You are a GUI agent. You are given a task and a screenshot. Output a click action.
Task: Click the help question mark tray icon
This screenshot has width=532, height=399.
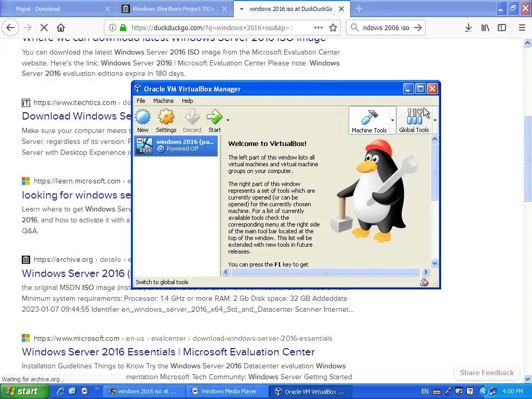coord(470,391)
